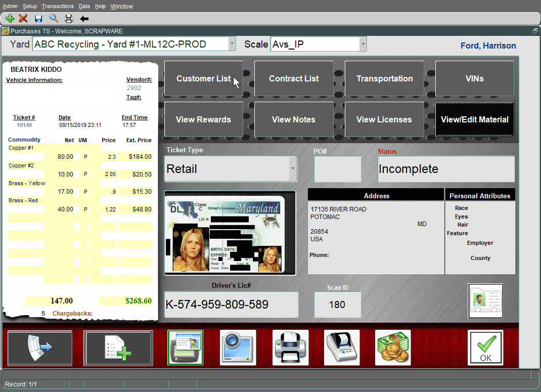Image resolution: width=541 pixels, height=392 pixels.
Task: Expand the Scale dropdown showing Avs_IP
Action: tap(362, 44)
